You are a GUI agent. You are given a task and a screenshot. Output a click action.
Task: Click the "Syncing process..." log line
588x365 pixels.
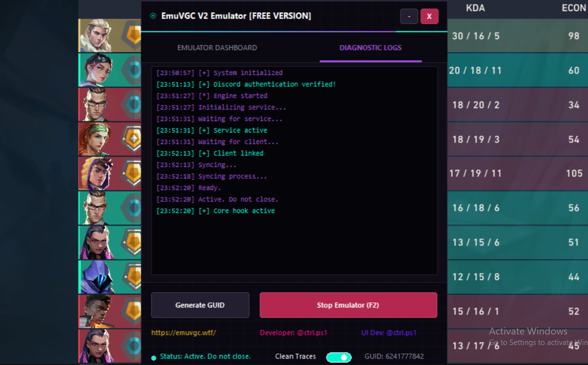pyautogui.click(x=212, y=176)
